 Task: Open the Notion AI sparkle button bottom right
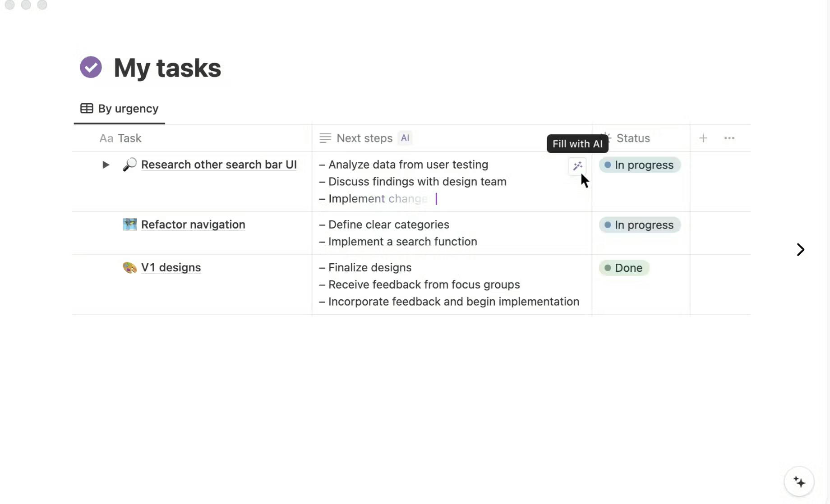coord(798,481)
